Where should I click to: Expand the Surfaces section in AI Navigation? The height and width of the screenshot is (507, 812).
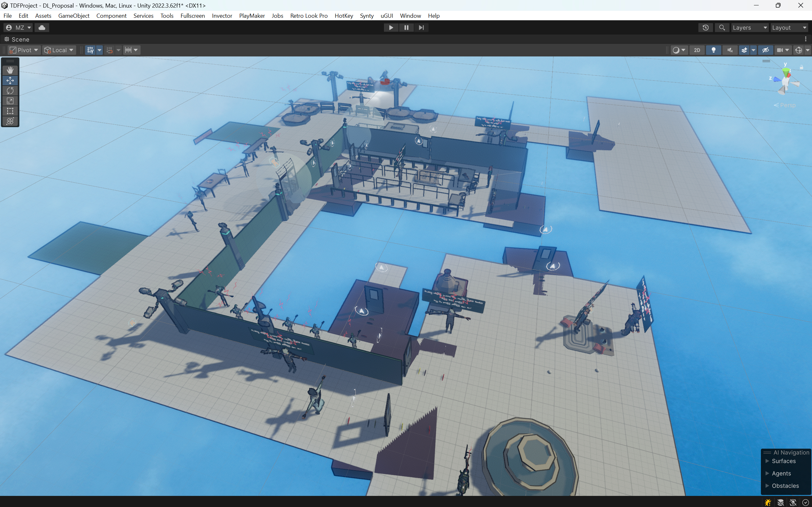coord(767,461)
